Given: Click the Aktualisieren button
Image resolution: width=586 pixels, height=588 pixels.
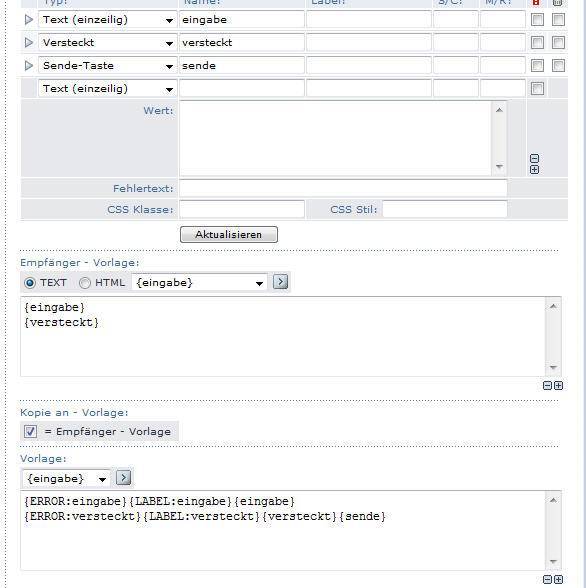Looking at the screenshot, I should pos(229,234).
